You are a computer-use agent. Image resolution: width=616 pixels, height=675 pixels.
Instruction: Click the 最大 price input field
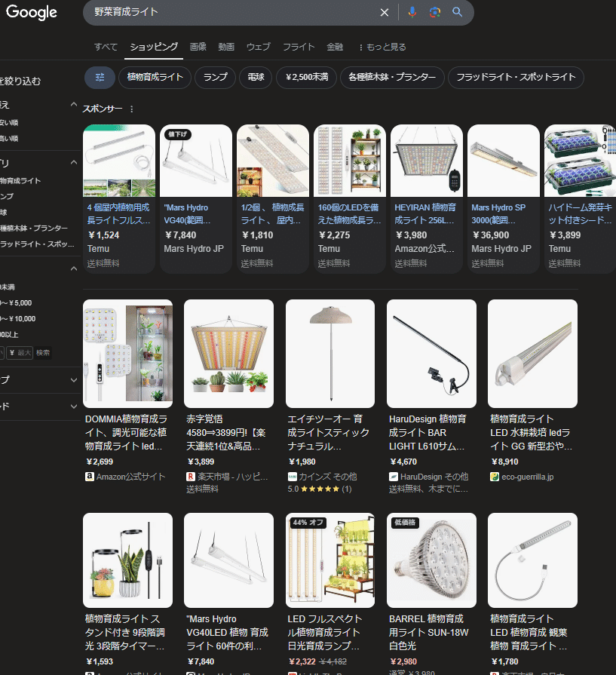tap(20, 353)
